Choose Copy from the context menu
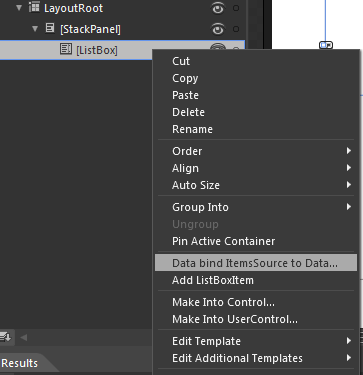The height and width of the screenshot is (375, 363). point(256,78)
